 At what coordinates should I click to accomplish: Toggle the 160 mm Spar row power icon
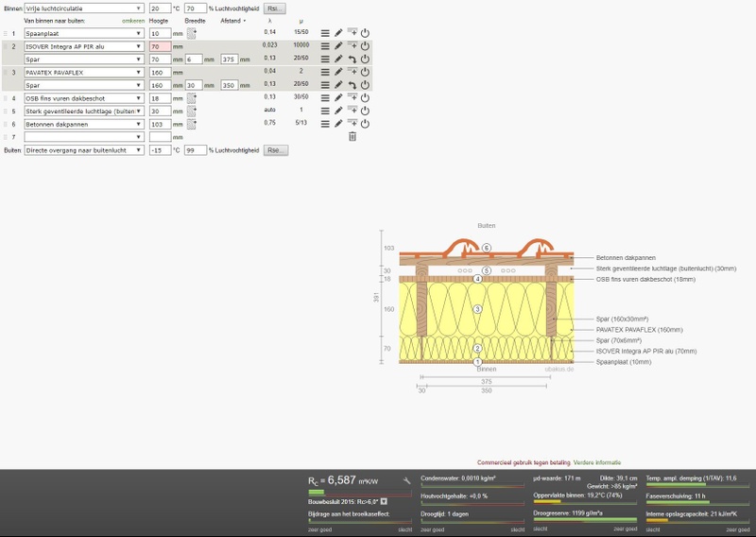(x=365, y=85)
